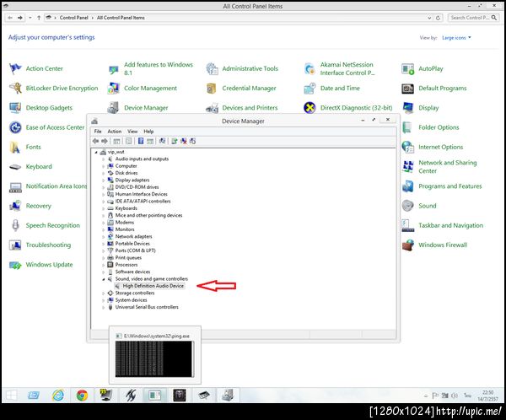The width and height of the screenshot is (506, 420).
Task: Select the Disk drives tree item
Action: 126,173
